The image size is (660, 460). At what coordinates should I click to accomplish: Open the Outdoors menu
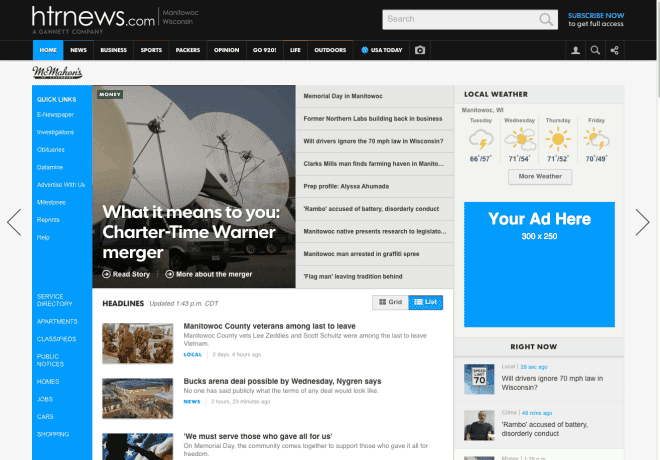[x=330, y=50]
